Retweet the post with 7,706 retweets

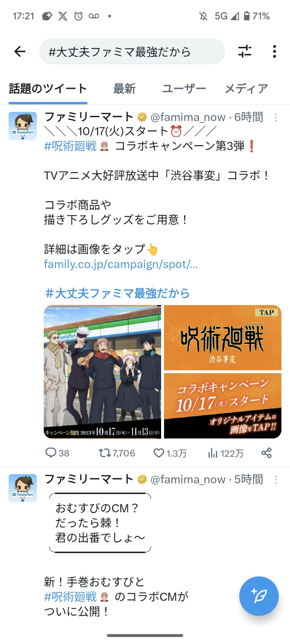(x=104, y=453)
